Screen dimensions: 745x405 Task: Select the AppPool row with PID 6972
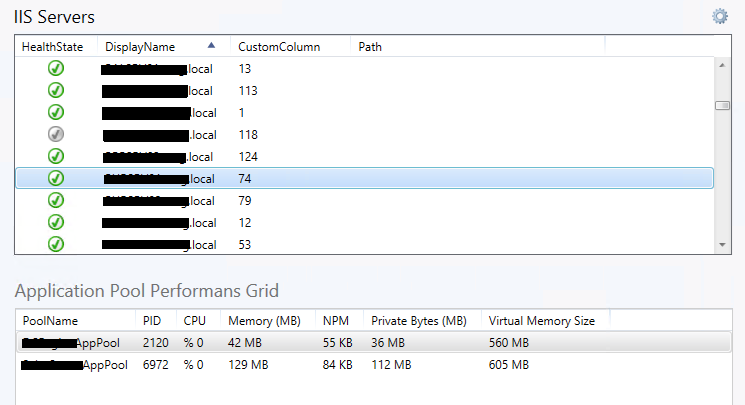pos(373,365)
